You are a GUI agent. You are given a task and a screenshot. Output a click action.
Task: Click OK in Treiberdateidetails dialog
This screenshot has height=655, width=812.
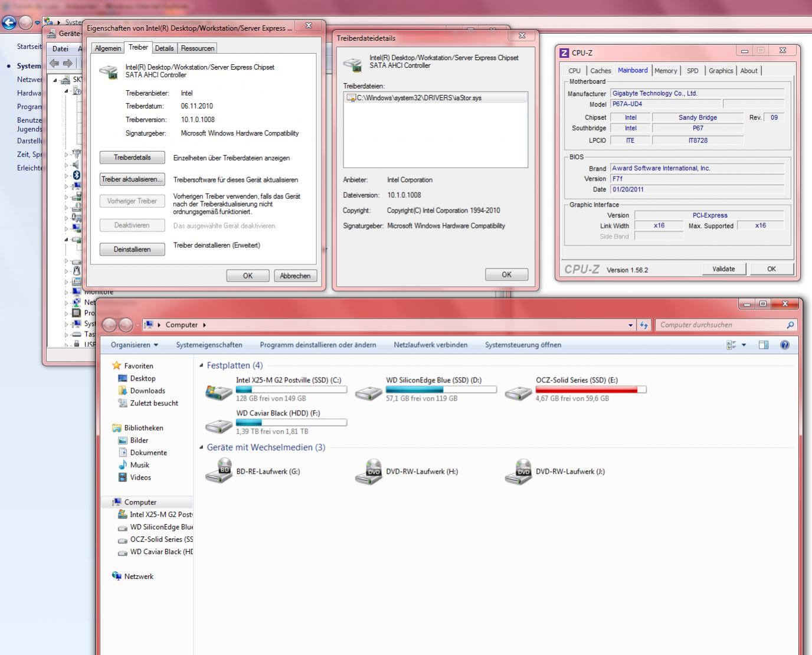[506, 274]
